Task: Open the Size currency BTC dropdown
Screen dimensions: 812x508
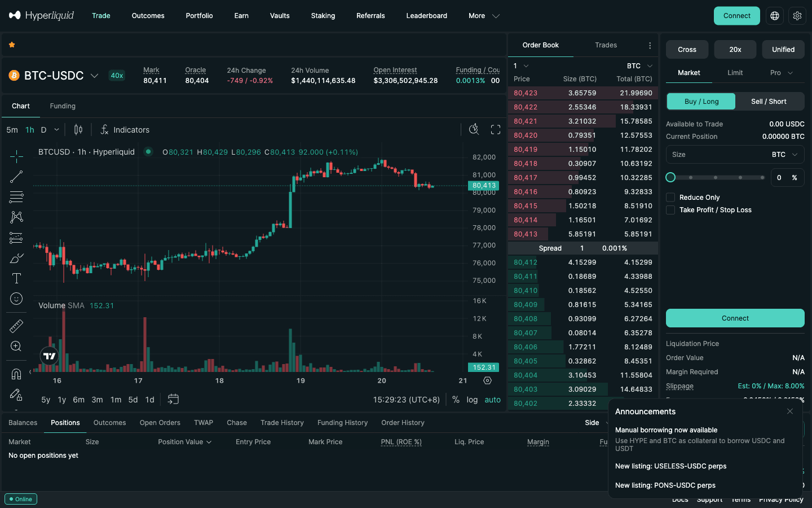Action: tap(785, 155)
